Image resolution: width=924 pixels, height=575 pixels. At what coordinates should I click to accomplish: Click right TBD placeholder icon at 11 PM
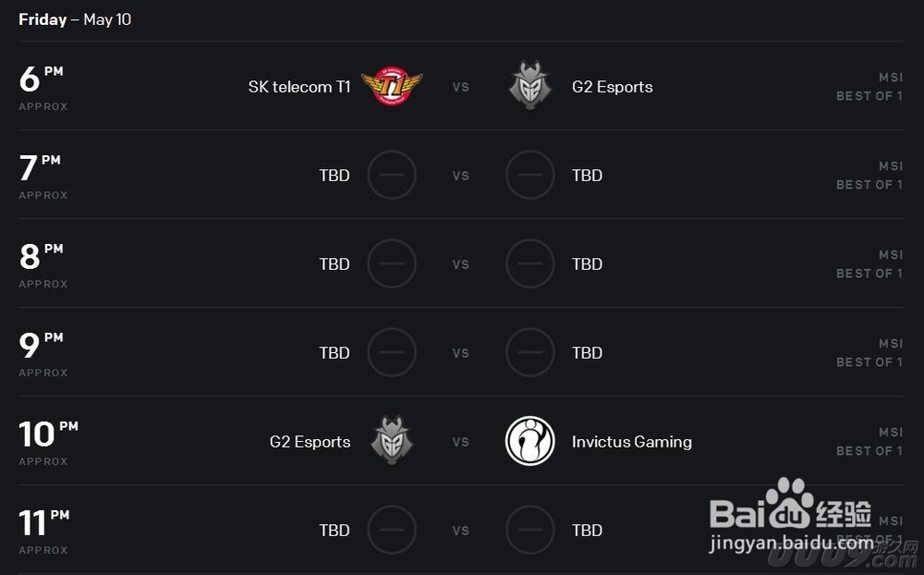click(529, 530)
